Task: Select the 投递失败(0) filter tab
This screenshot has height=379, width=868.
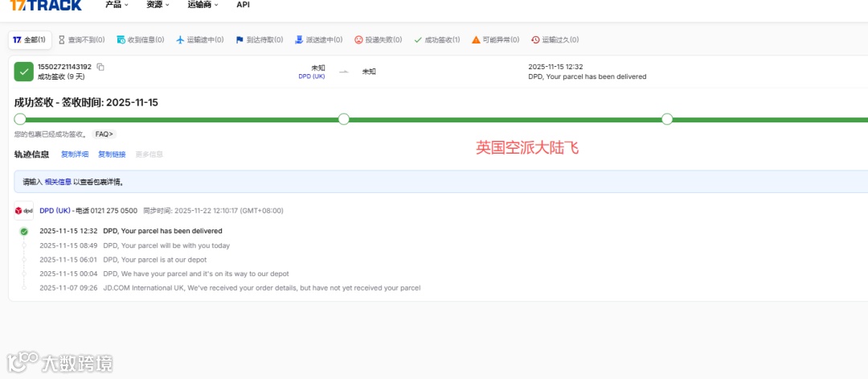Action: (378, 40)
